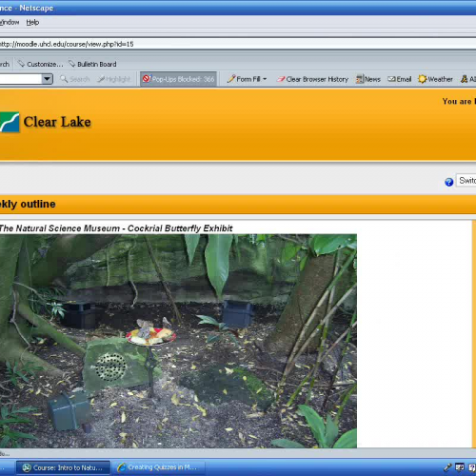Open the Weather toolbar item

435,79
